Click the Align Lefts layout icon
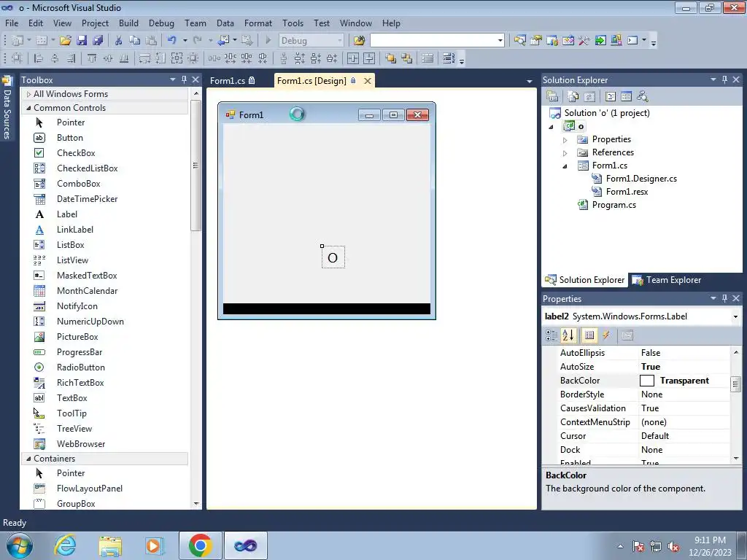 pyautogui.click(x=39, y=58)
